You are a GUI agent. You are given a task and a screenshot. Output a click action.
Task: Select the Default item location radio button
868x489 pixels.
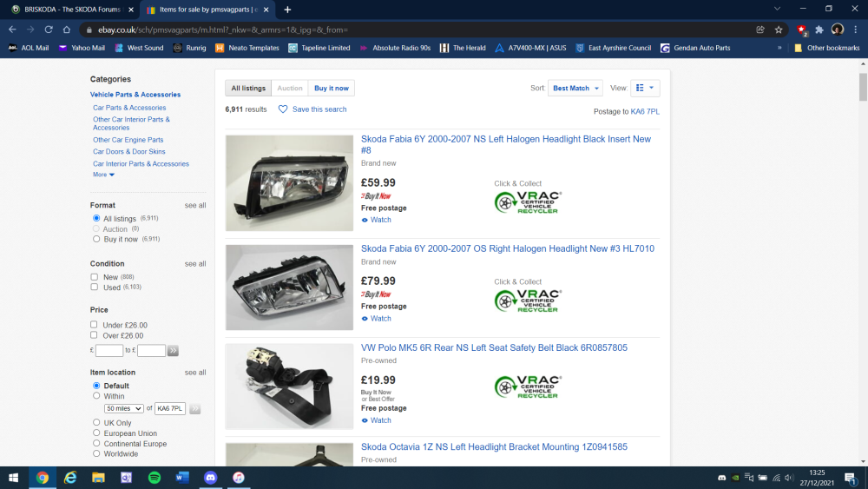click(x=96, y=386)
